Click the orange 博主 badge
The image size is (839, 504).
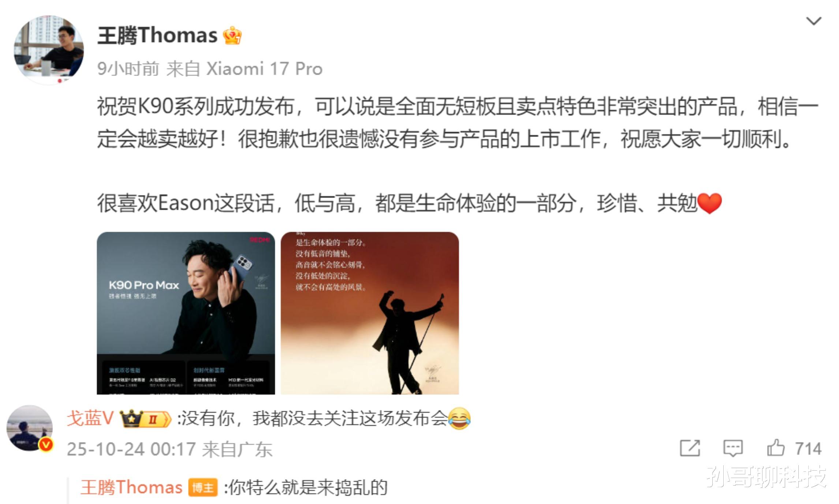pyautogui.click(x=203, y=488)
